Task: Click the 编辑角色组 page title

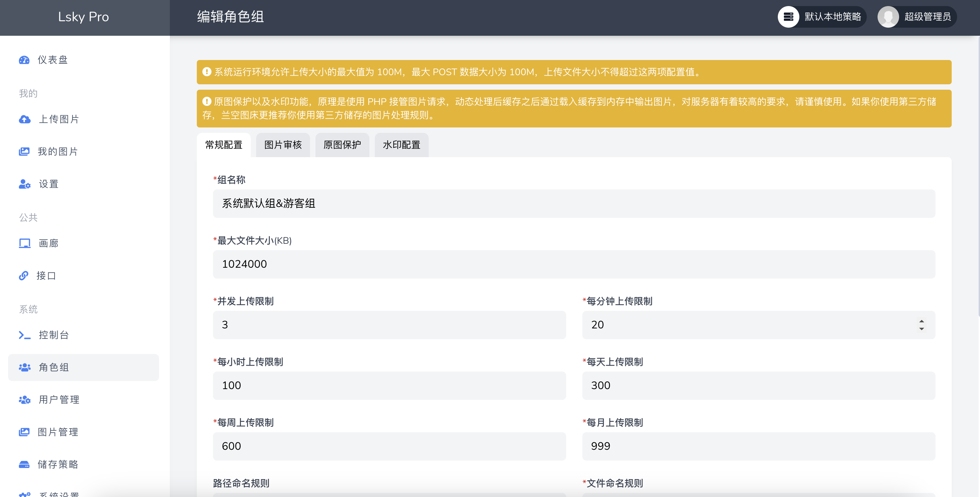Action: click(x=231, y=17)
